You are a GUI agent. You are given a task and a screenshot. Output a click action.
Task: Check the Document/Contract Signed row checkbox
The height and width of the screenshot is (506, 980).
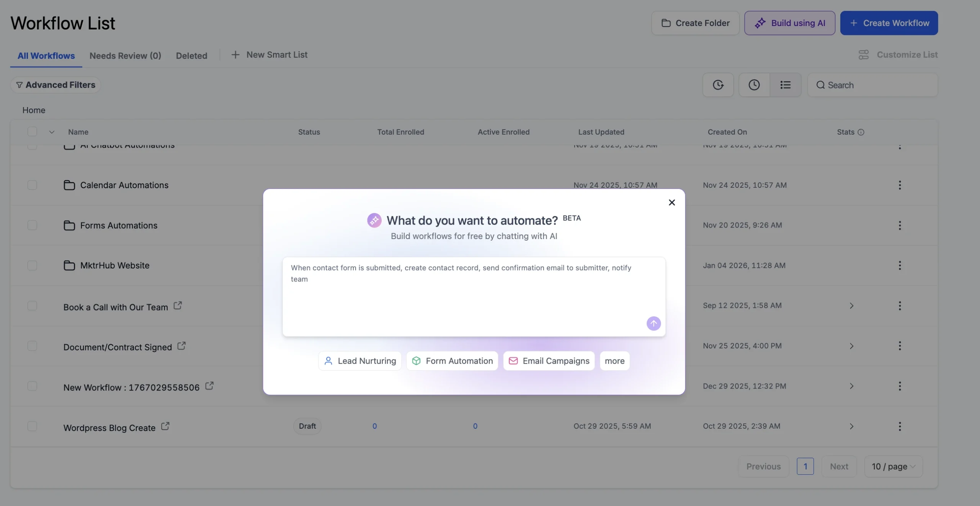tap(32, 346)
